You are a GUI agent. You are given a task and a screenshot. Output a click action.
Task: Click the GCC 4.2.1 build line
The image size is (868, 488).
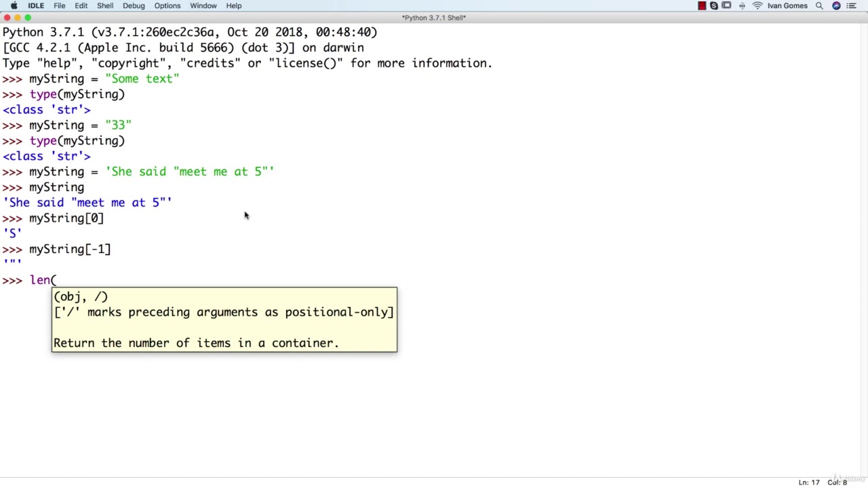pos(183,47)
